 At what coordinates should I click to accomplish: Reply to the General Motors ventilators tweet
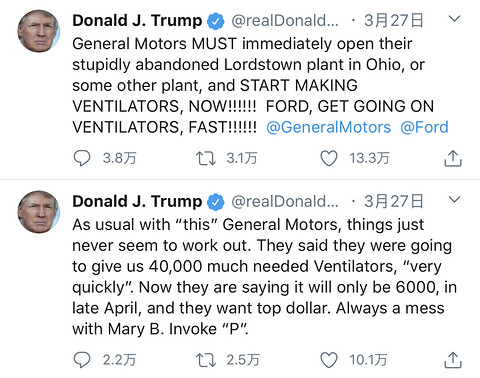point(82,158)
